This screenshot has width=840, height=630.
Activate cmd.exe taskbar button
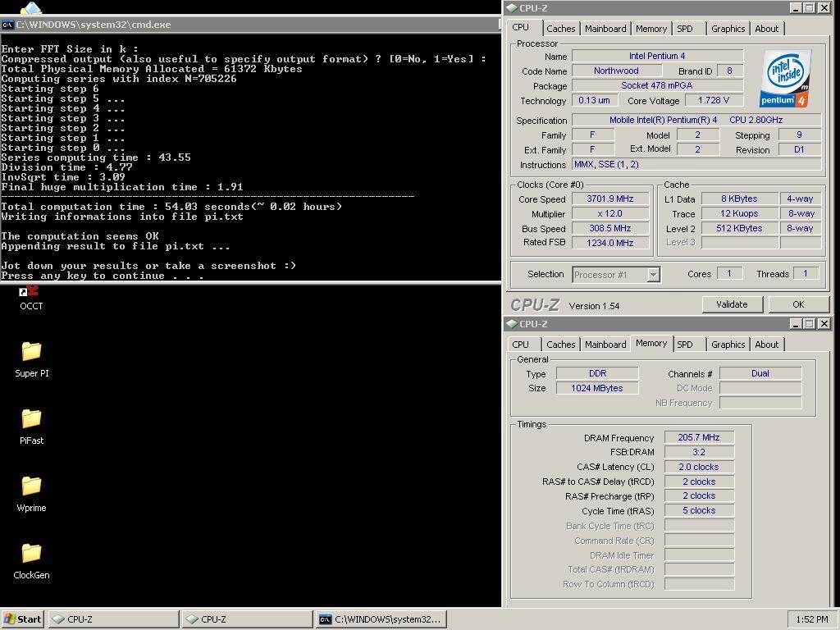pos(381,619)
